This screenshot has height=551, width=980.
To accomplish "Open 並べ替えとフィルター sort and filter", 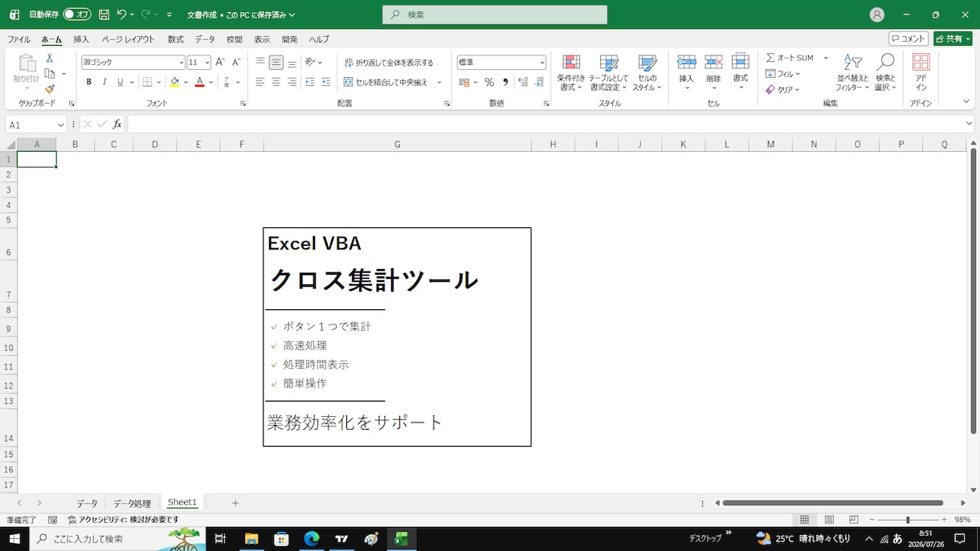I will 852,73.
